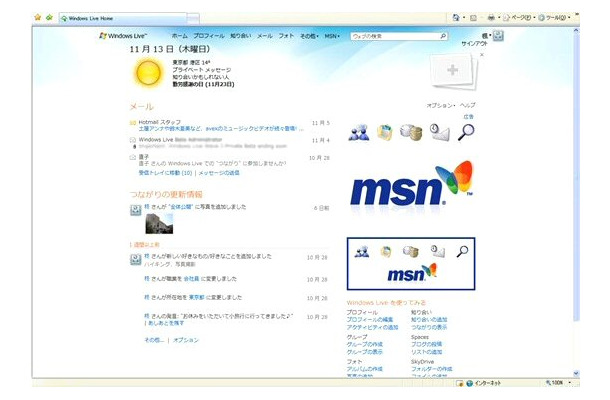Click the Add to Favorites star icon

pos(49,18)
